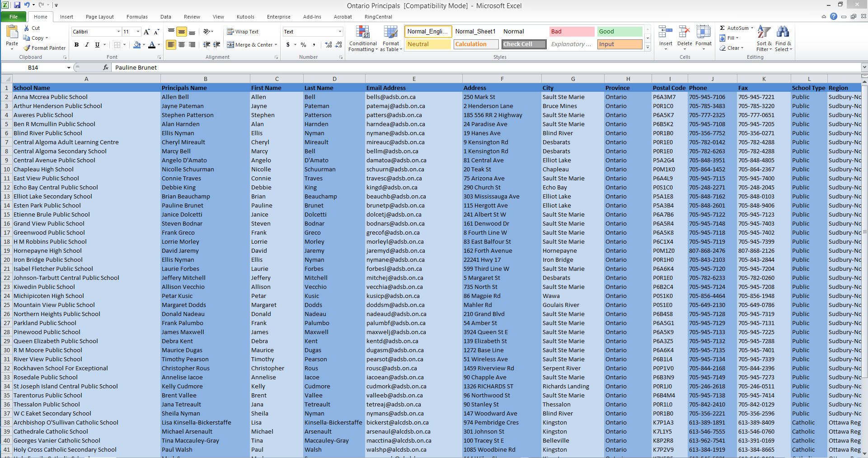Click the Format as Table icon
The image size is (868, 458).
pyautogui.click(x=390, y=38)
